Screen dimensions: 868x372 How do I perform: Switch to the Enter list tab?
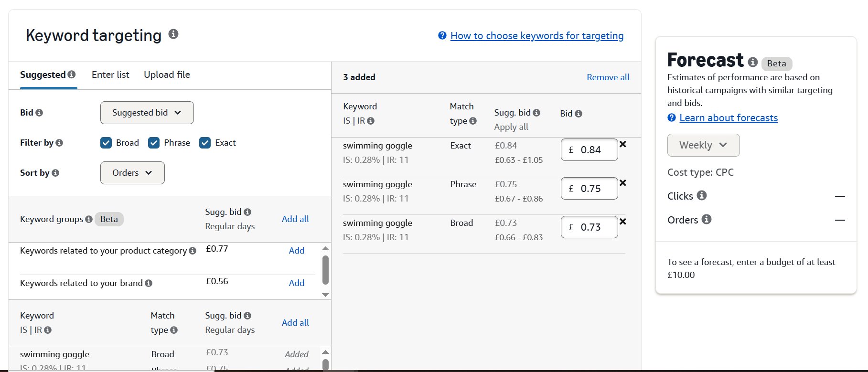click(x=110, y=75)
